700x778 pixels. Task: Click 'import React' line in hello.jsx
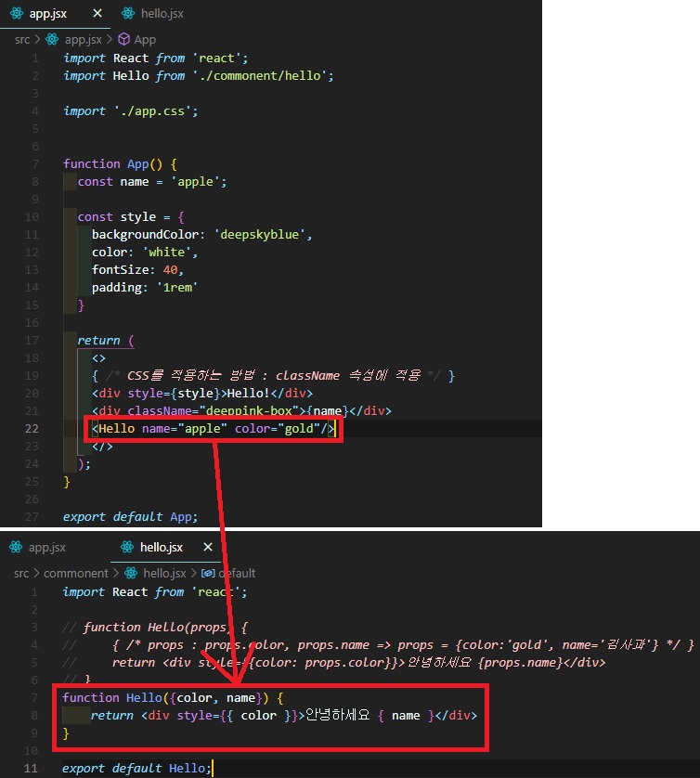point(155,592)
